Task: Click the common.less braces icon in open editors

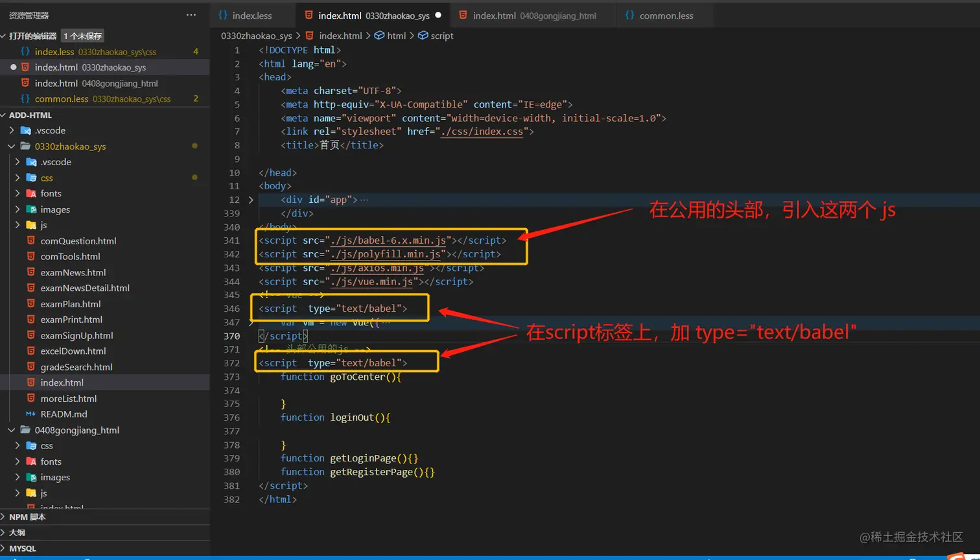Action: click(25, 99)
